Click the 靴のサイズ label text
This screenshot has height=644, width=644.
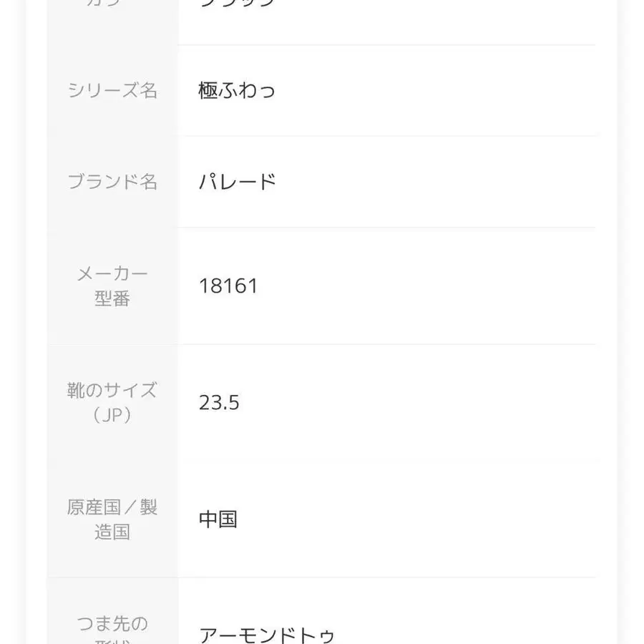coord(112,390)
